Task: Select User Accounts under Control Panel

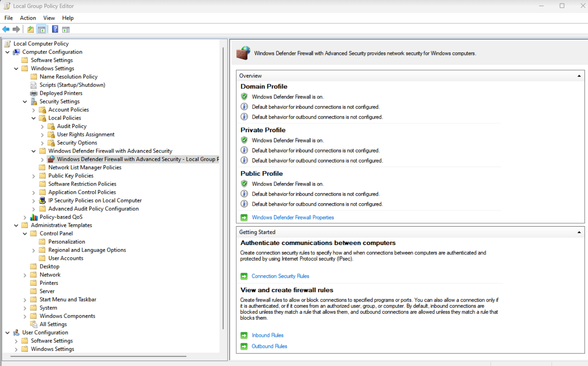Action: tap(66, 258)
